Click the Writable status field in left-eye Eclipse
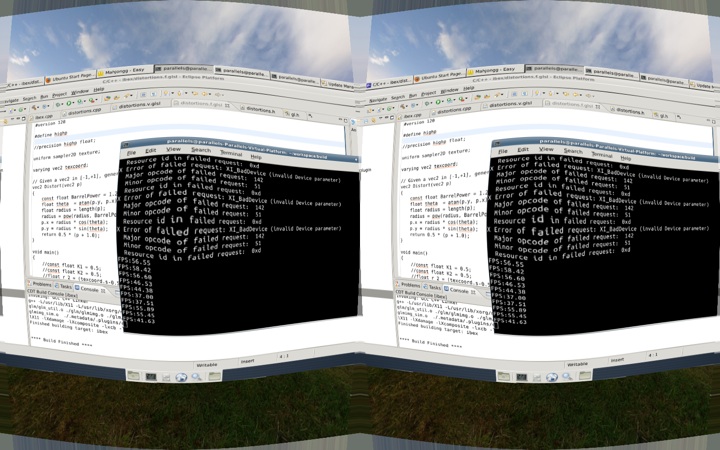This screenshot has height=450, width=720. pos(207,365)
